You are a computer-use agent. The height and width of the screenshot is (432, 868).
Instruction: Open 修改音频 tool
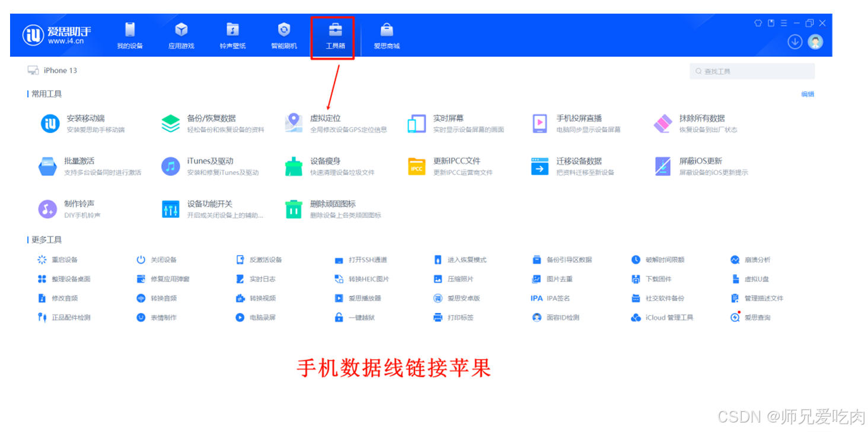(58, 298)
